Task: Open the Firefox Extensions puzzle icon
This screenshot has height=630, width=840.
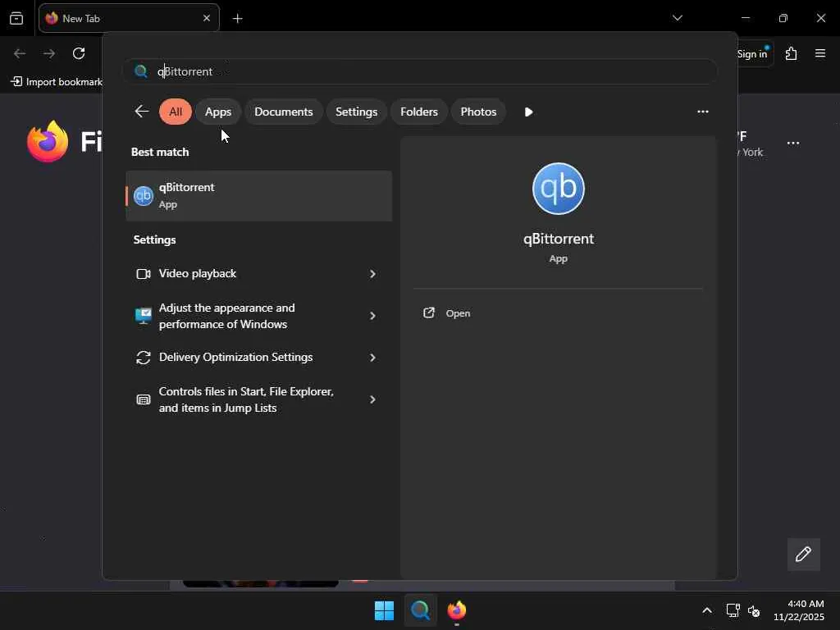Action: coord(792,53)
